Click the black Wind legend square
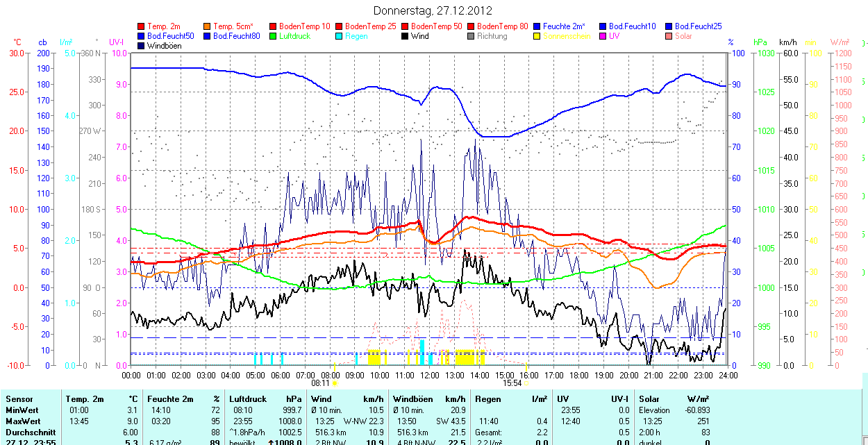This screenshot has height=445, width=868. pyautogui.click(x=406, y=36)
